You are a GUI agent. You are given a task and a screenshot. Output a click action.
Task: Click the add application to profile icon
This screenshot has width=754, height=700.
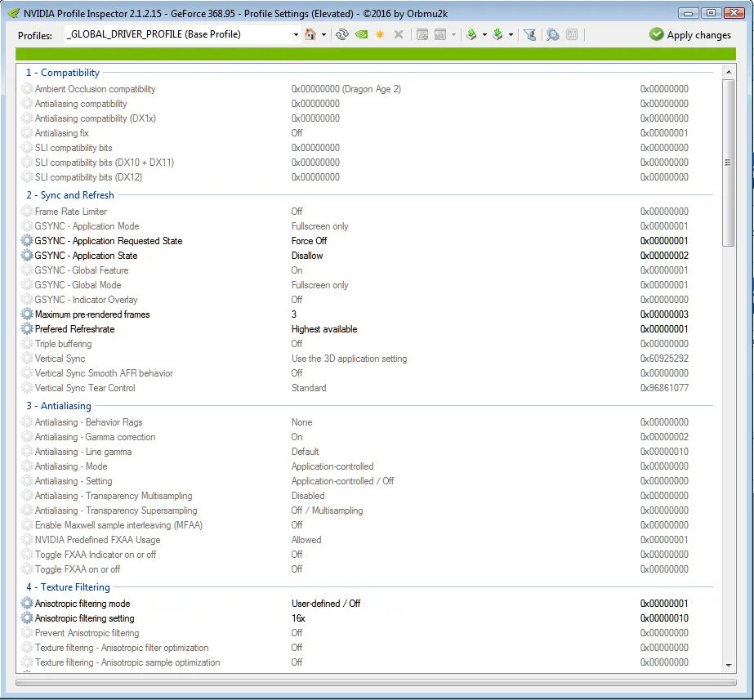tap(422, 34)
